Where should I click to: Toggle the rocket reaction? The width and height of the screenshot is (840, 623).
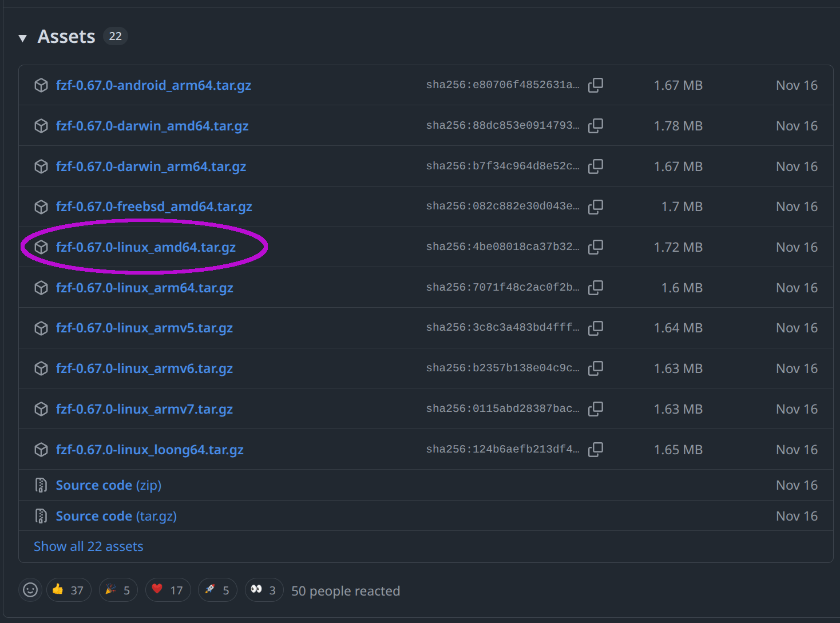[x=217, y=590]
